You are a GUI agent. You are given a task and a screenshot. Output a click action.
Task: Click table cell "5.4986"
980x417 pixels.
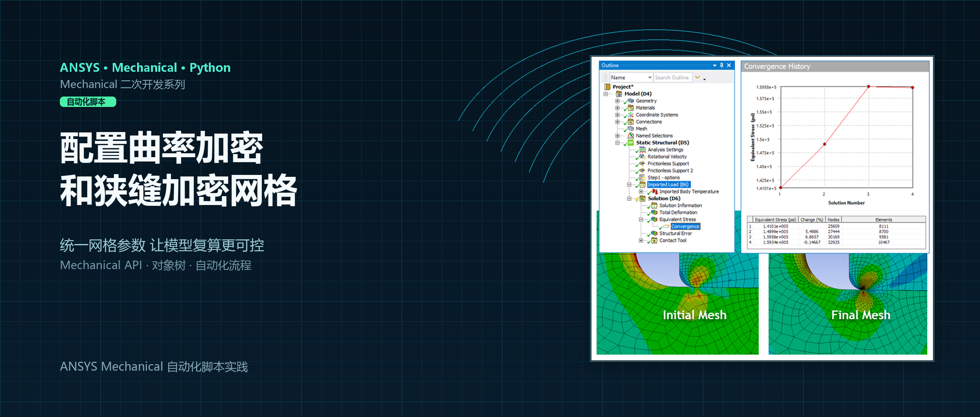pos(812,232)
